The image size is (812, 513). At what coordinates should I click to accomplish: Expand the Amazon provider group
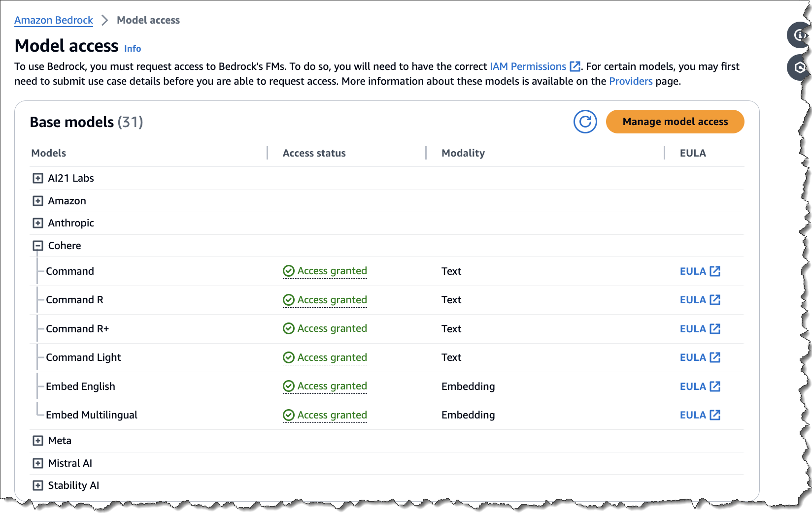point(38,201)
